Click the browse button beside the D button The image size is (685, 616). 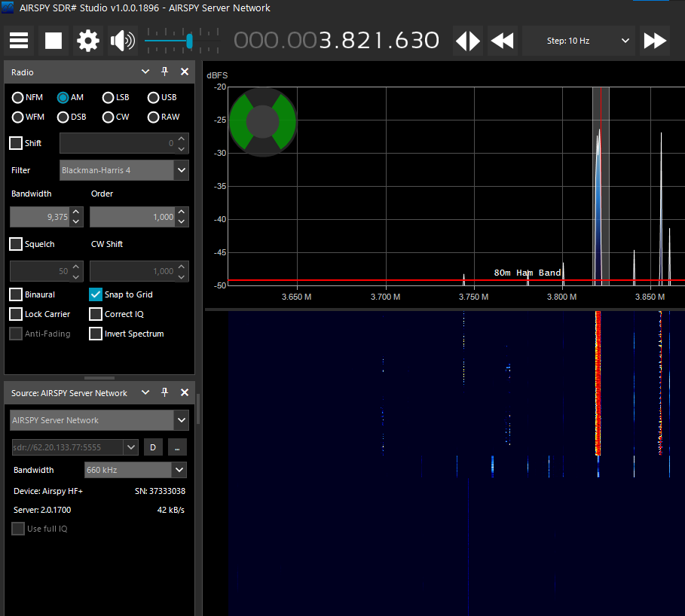176,447
